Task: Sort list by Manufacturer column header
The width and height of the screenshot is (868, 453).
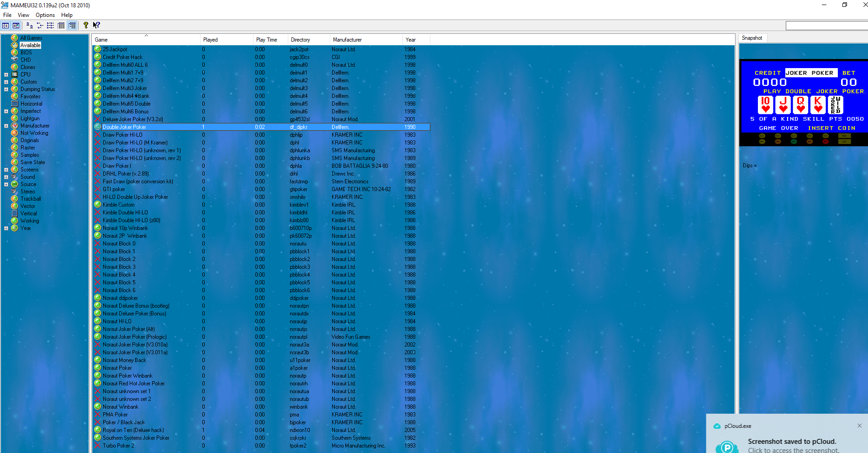Action: [x=347, y=40]
